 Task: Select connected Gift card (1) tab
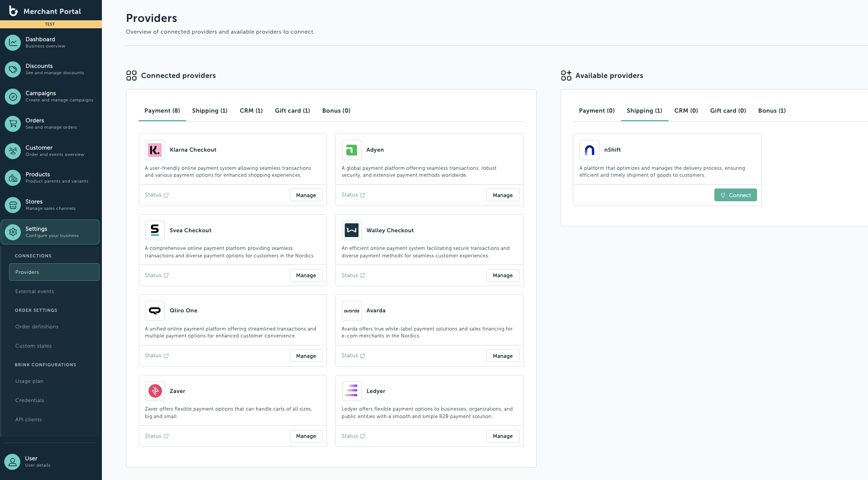(x=292, y=111)
